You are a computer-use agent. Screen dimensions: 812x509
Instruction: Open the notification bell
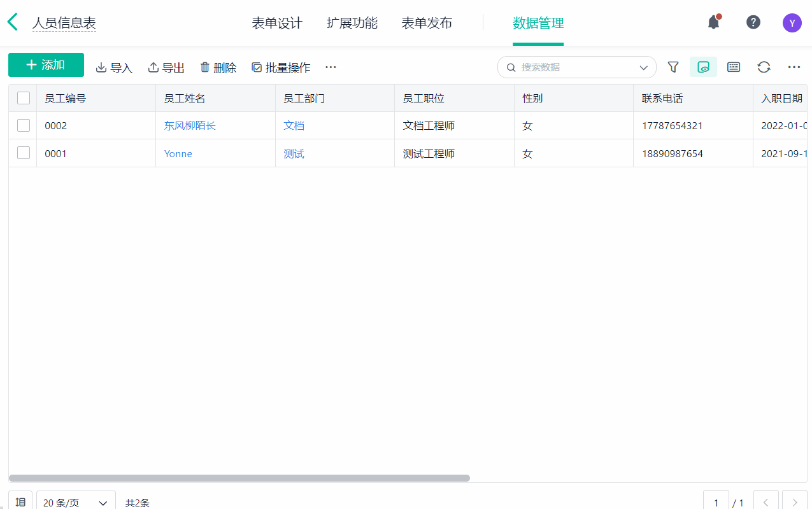[714, 22]
